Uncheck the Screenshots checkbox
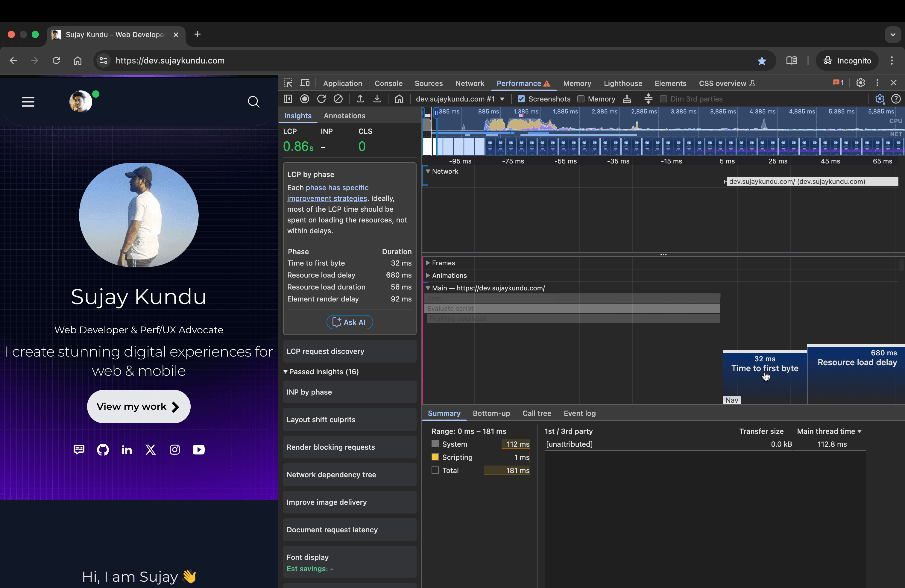 coord(521,99)
